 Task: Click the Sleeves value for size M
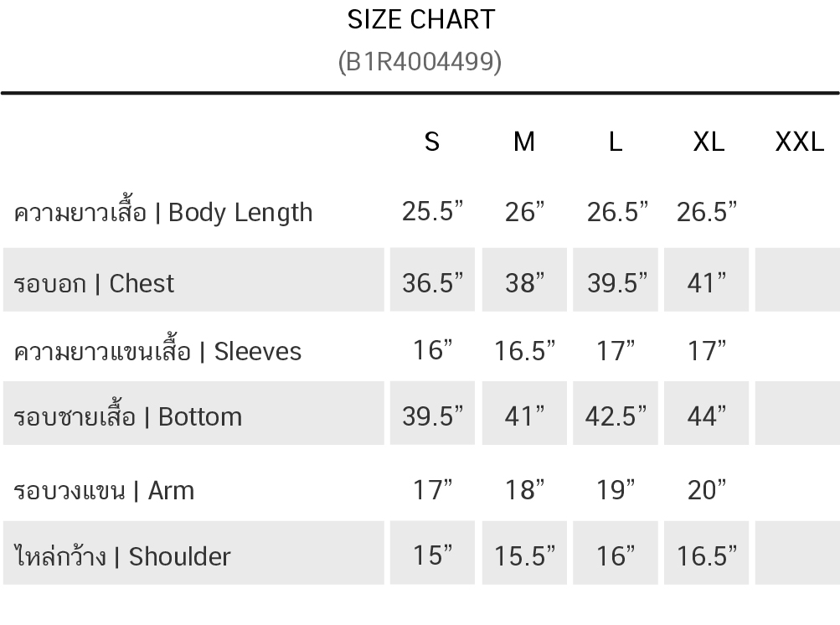coord(524,350)
